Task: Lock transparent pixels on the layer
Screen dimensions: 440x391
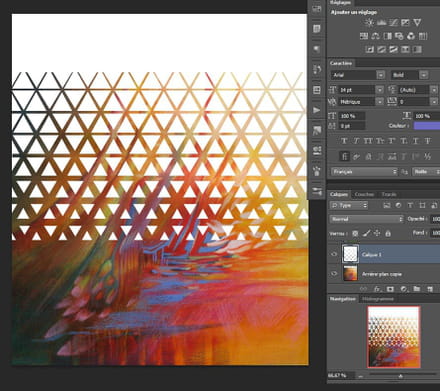Action: [355, 233]
